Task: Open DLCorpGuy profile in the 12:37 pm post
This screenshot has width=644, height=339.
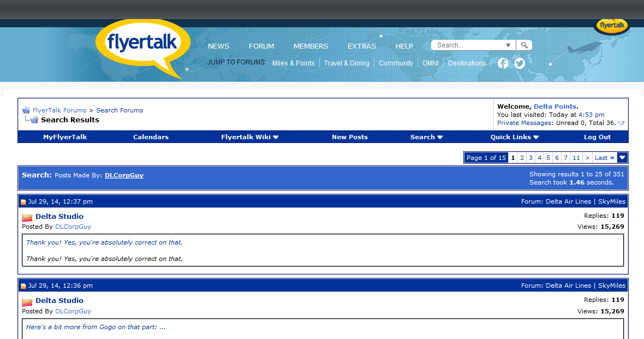Action: point(73,227)
